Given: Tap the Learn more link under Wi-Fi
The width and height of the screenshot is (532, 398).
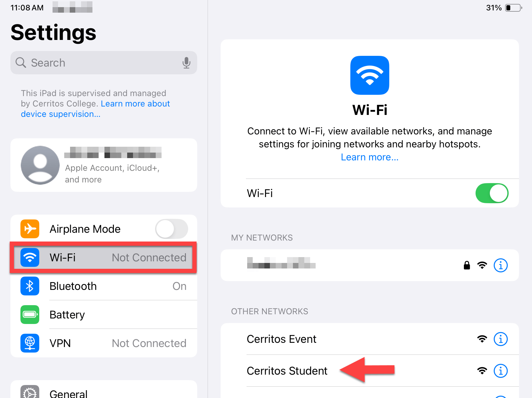Looking at the screenshot, I should [369, 157].
